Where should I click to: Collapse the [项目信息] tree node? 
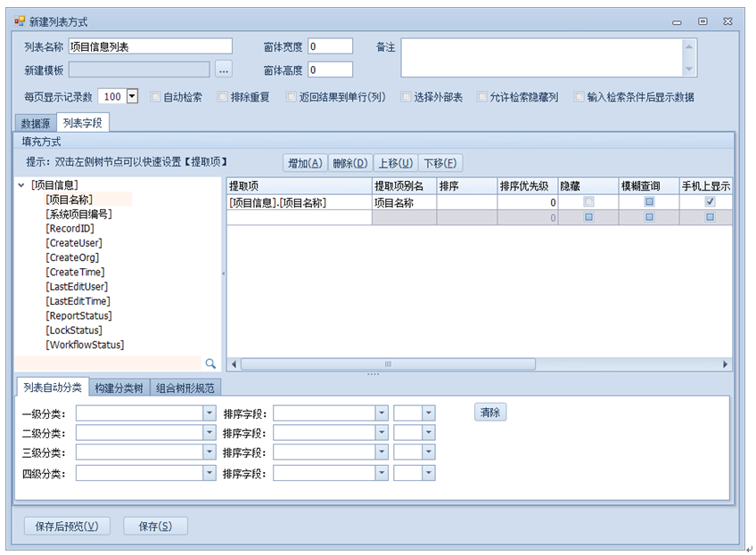21,185
